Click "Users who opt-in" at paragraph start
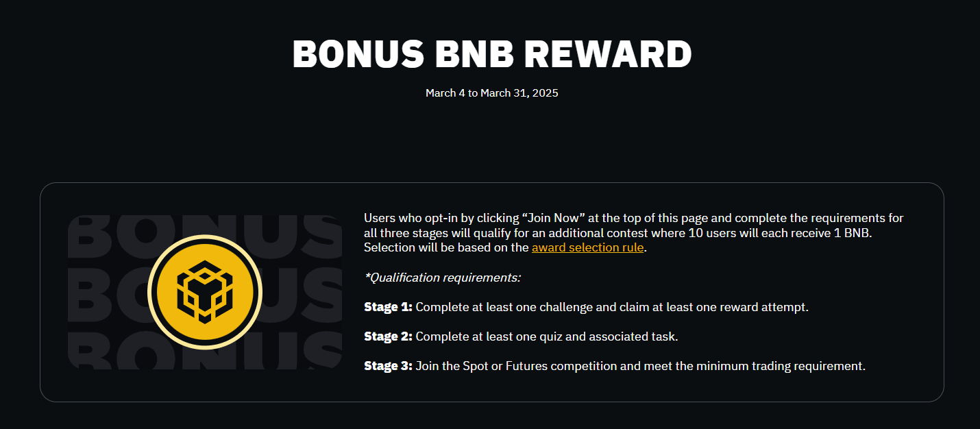Image resolution: width=980 pixels, height=429 pixels. [x=411, y=219]
